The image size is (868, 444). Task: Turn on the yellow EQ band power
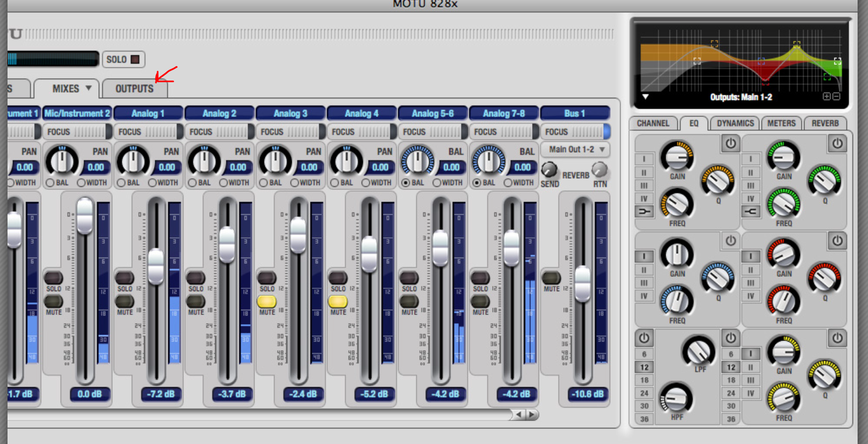click(x=837, y=337)
